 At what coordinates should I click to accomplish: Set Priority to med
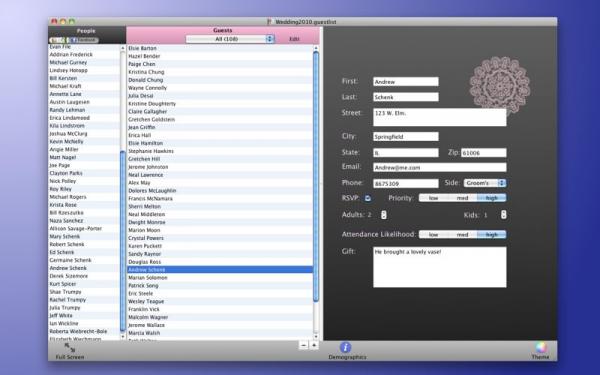462,198
